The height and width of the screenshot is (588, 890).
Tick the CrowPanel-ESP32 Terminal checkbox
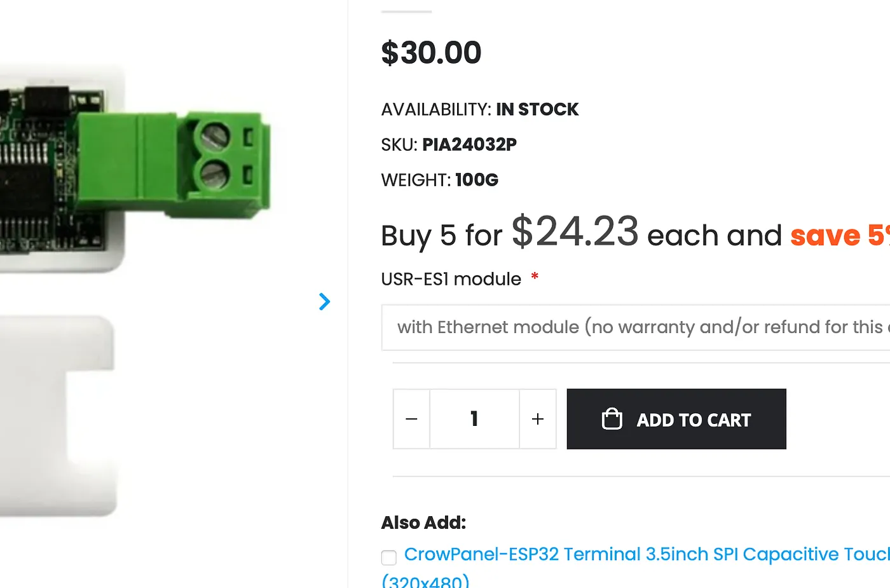[x=389, y=557]
